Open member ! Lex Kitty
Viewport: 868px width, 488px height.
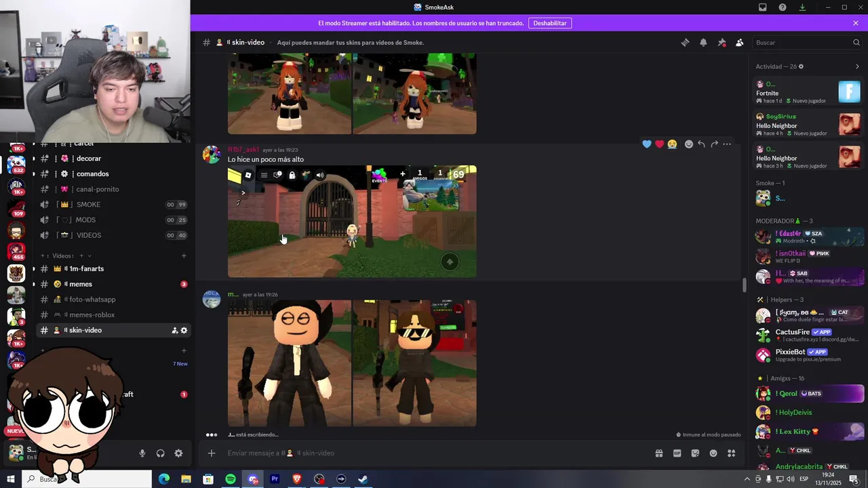tap(808, 431)
